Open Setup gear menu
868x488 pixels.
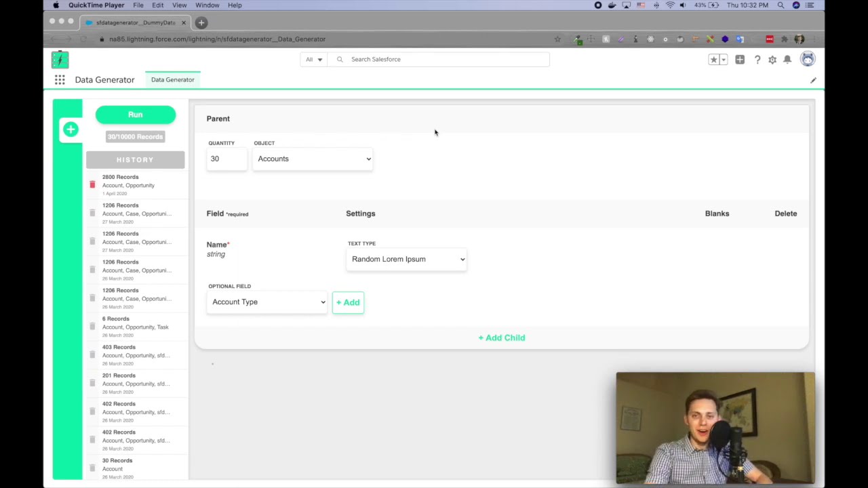click(x=772, y=60)
